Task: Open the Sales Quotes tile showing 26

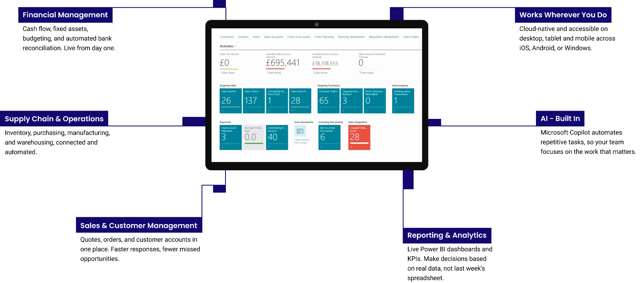Action: (230, 101)
